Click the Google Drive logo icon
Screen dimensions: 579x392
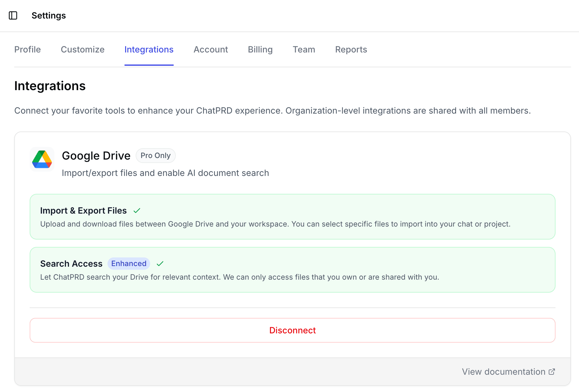tap(42, 159)
